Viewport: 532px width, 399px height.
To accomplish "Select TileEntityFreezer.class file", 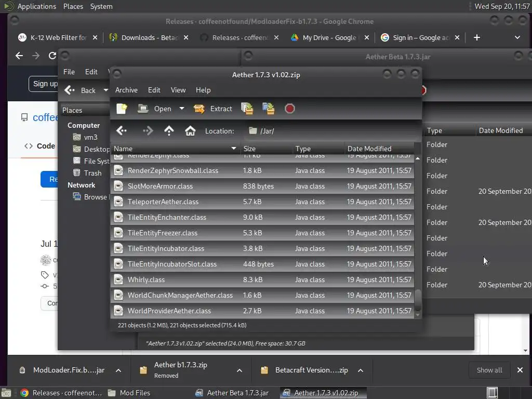I will click(262, 233).
